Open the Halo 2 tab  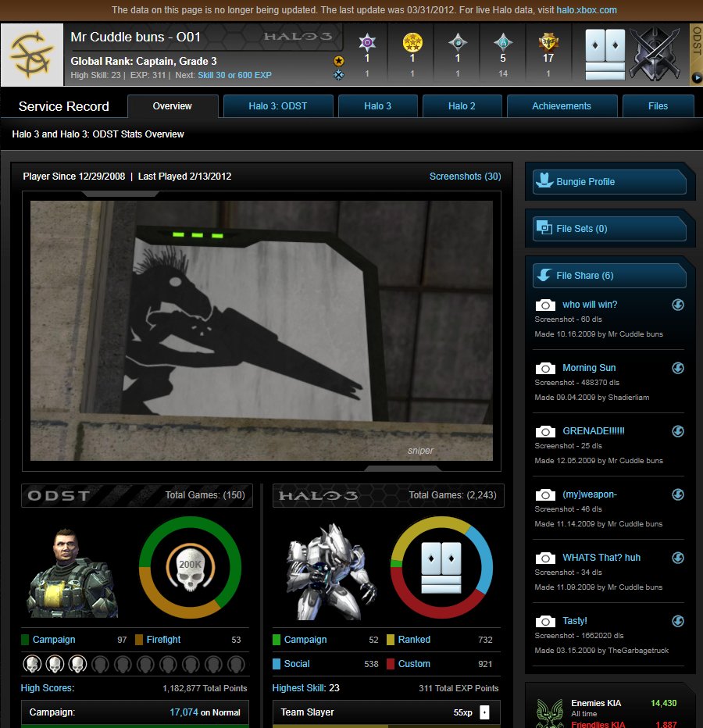coord(462,106)
